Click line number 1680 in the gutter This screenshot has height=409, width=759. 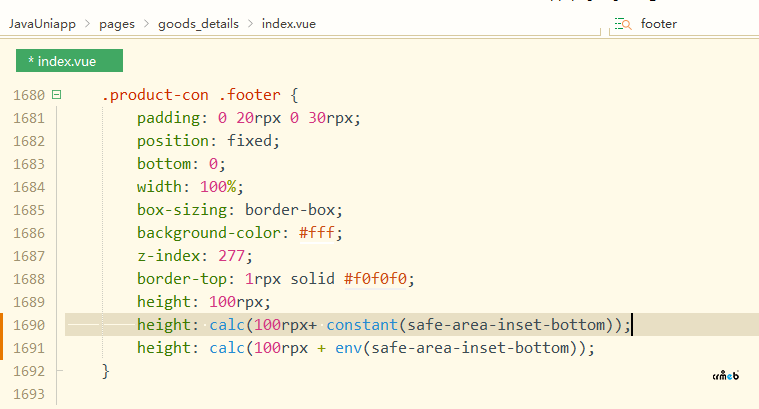point(29,96)
